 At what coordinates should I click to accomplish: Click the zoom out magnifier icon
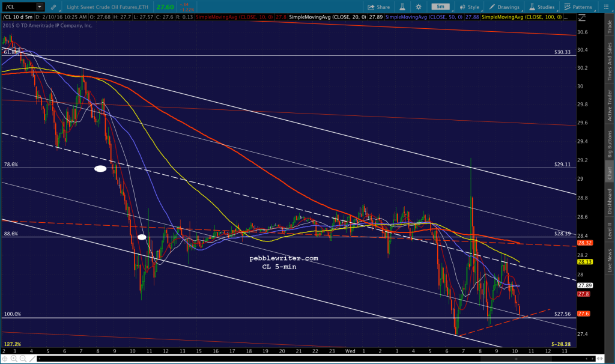point(23,359)
